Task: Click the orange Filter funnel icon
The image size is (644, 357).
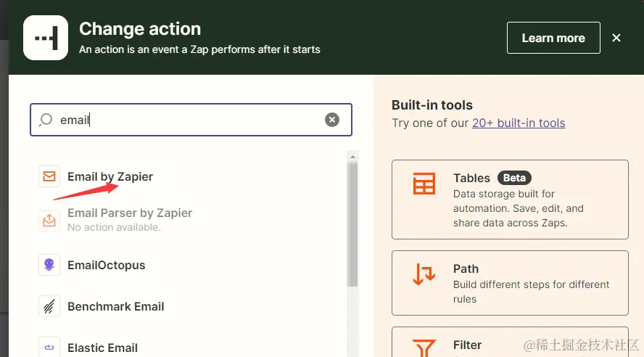Action: point(424,348)
